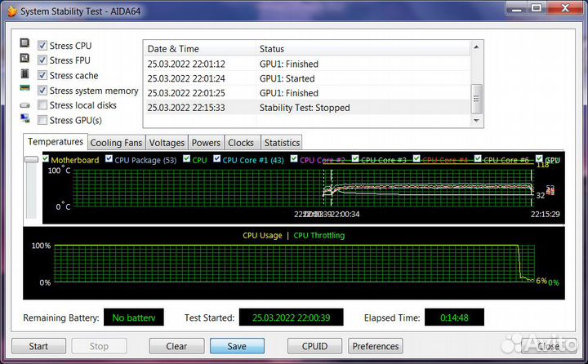Switch to the Powers tab
This screenshot has height=364, width=588.
206,143
